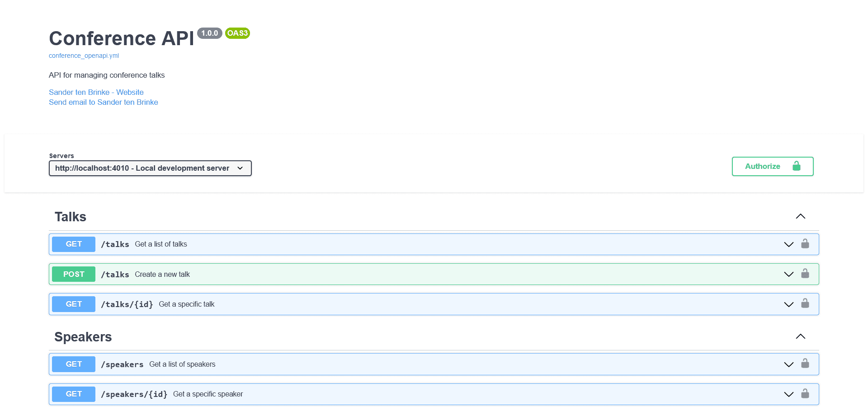Click the /speakers/{id} path text
The height and width of the screenshot is (415, 868).
click(x=134, y=394)
